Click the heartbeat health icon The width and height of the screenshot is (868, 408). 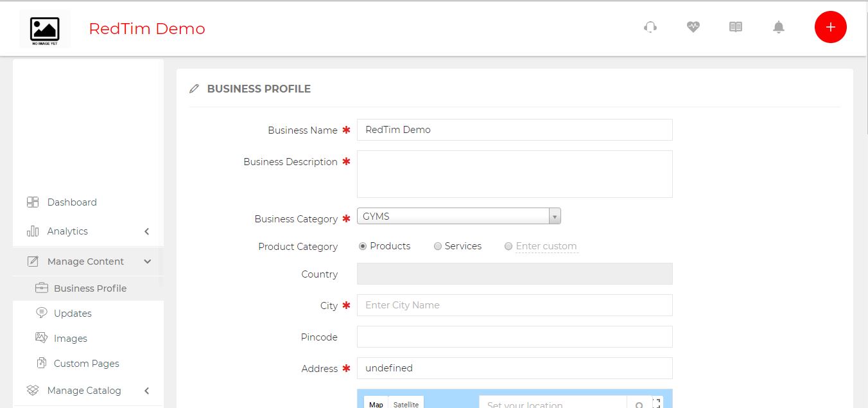coord(693,27)
